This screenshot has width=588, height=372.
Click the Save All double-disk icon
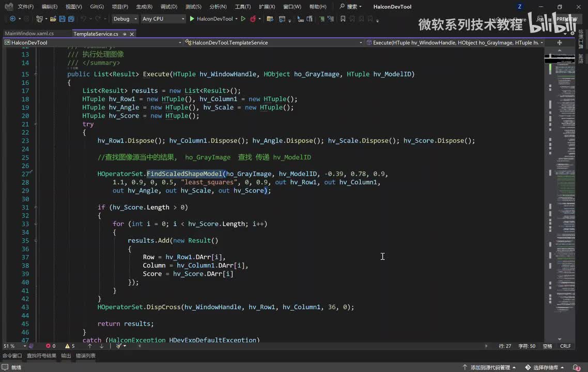(x=71, y=19)
